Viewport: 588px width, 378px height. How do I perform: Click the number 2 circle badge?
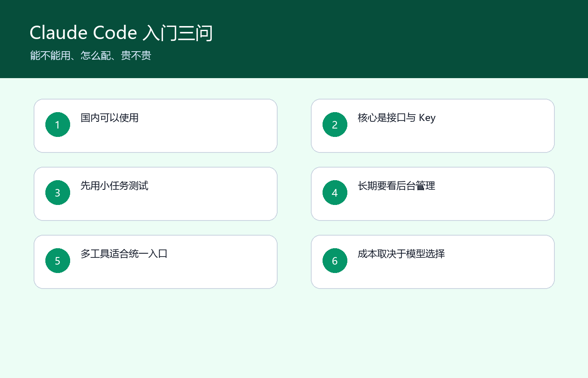pyautogui.click(x=335, y=124)
